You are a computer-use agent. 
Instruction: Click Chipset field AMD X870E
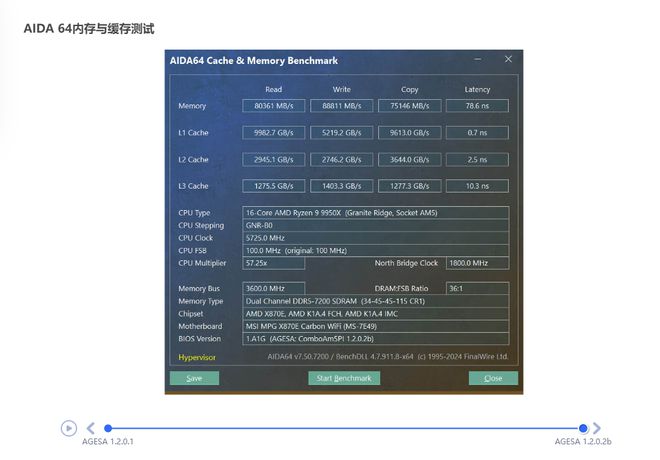coord(375,314)
